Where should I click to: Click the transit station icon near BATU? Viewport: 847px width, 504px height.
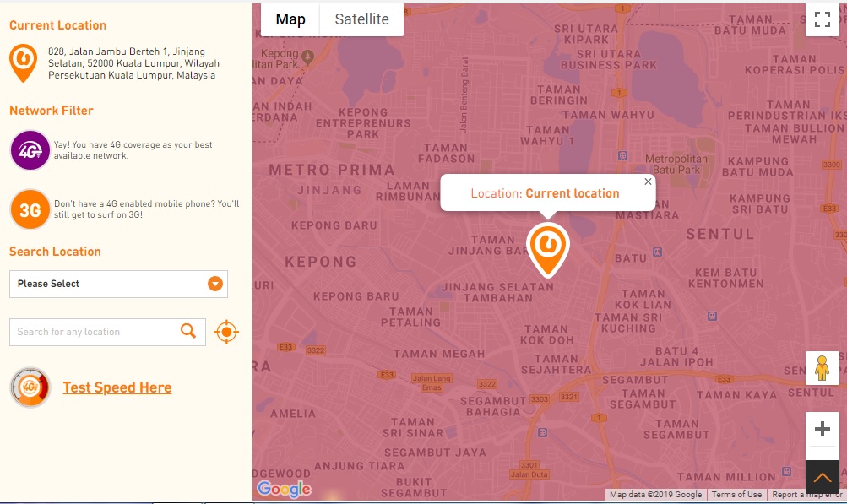pos(657,252)
